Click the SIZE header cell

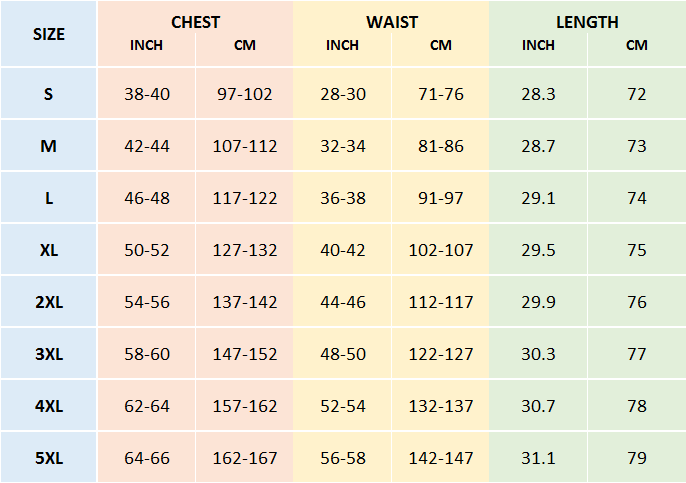pos(48,34)
